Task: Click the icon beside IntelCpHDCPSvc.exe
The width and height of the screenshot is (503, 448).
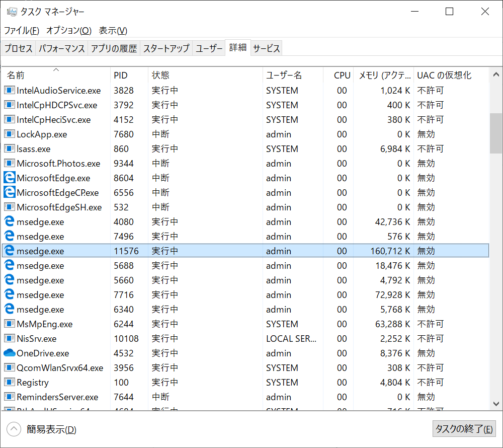Action: pos(9,105)
